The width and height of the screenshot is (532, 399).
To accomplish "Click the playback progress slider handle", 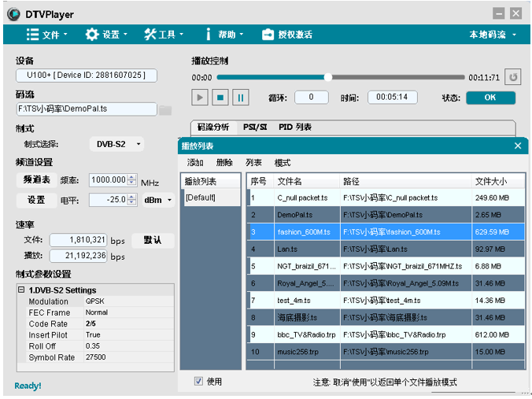I will [327, 77].
